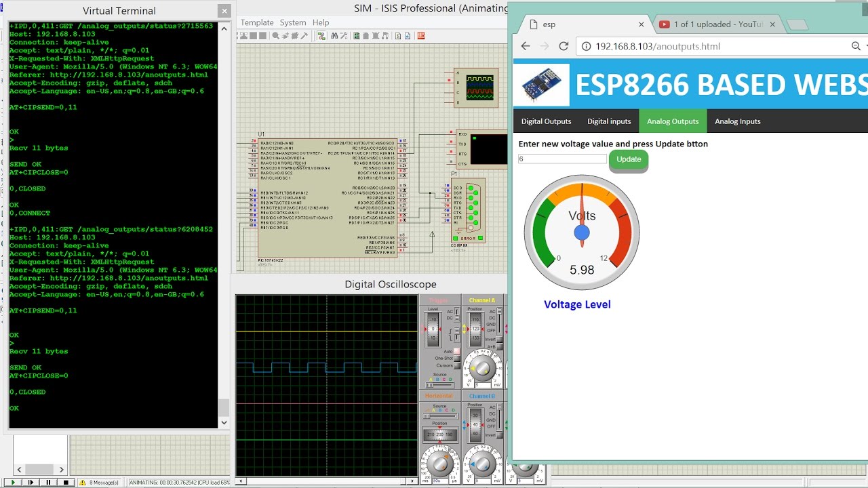868x488 pixels.
Task: Close the Virtual Terminal window
Action: pyautogui.click(x=224, y=11)
